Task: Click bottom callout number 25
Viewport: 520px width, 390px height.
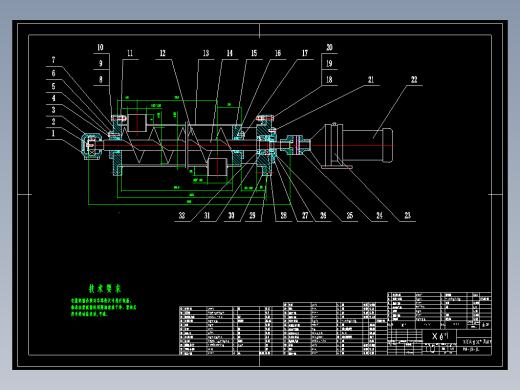Action: pyautogui.click(x=349, y=216)
